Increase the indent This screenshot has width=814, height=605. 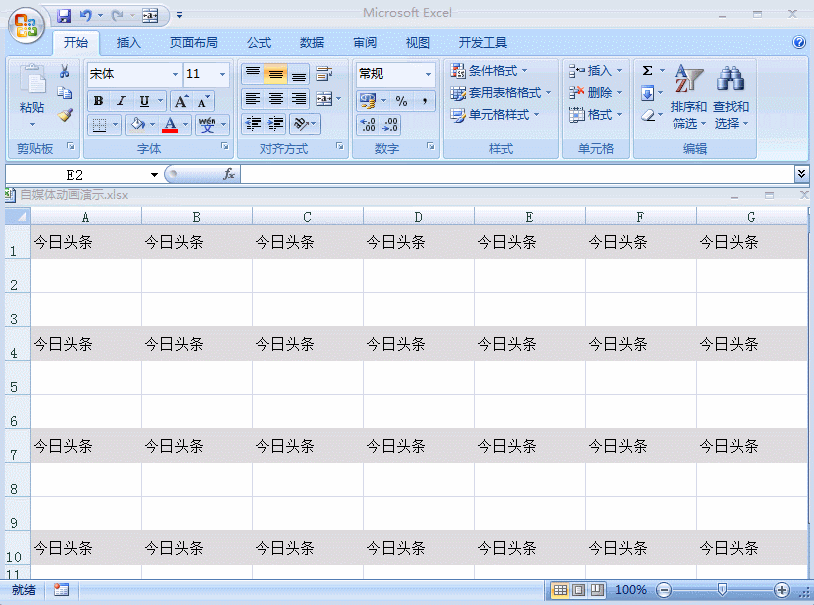[x=276, y=124]
